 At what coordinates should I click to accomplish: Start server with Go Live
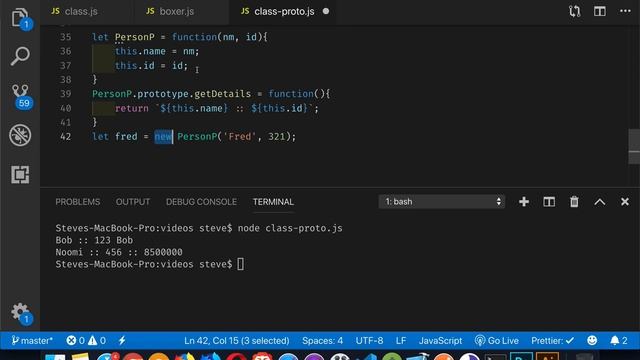coord(497,340)
